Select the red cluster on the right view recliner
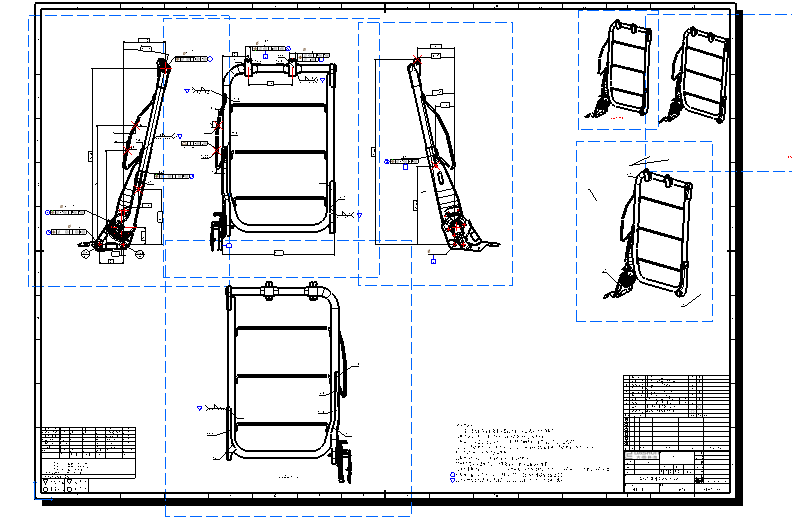This screenshot has width=792, height=531. (x=457, y=229)
